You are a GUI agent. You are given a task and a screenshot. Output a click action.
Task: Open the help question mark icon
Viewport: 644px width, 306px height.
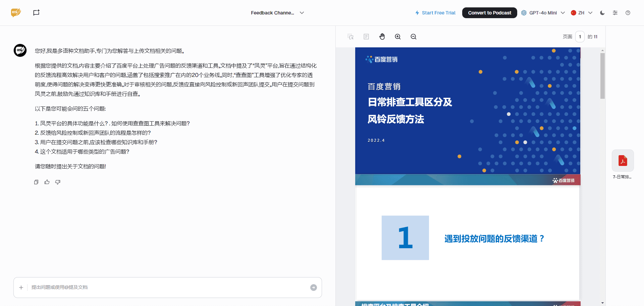(x=628, y=13)
